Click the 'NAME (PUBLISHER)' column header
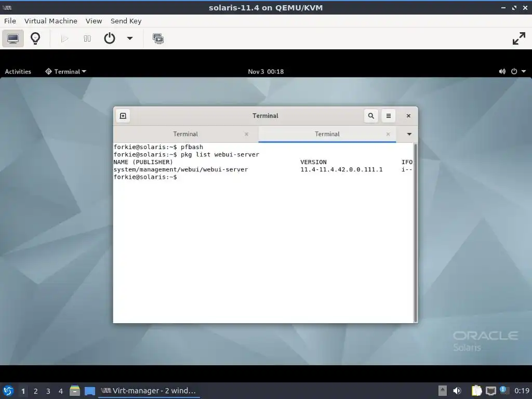 point(143,162)
